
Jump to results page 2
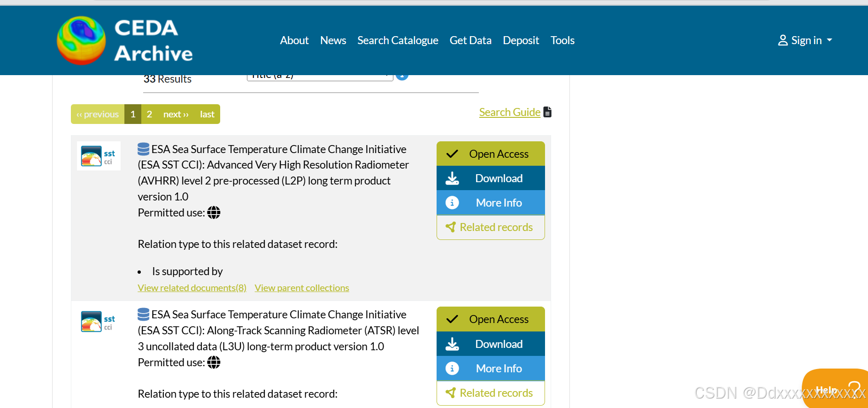(149, 114)
